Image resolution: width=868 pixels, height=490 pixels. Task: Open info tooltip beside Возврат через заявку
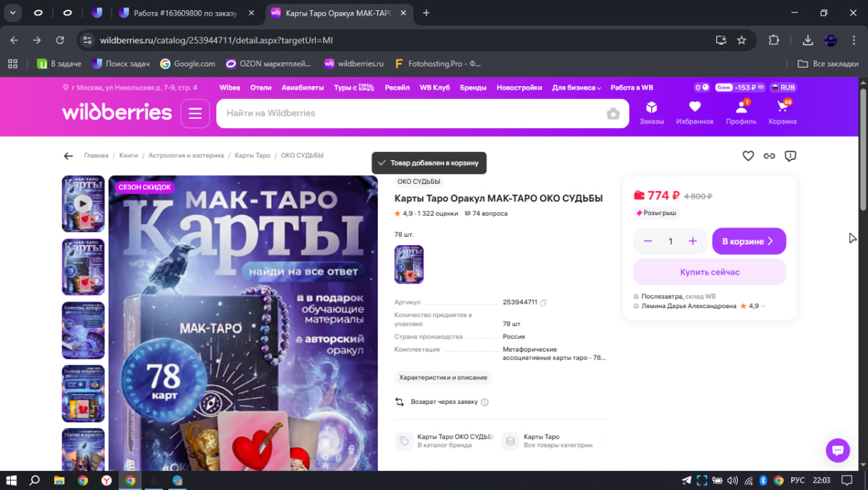pos(484,402)
